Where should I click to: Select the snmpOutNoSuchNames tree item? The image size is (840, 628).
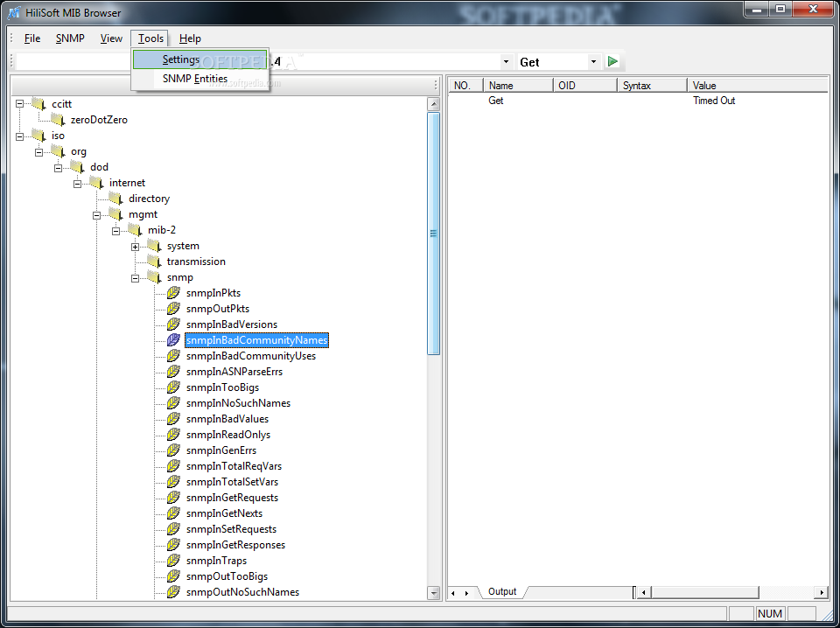pos(242,591)
